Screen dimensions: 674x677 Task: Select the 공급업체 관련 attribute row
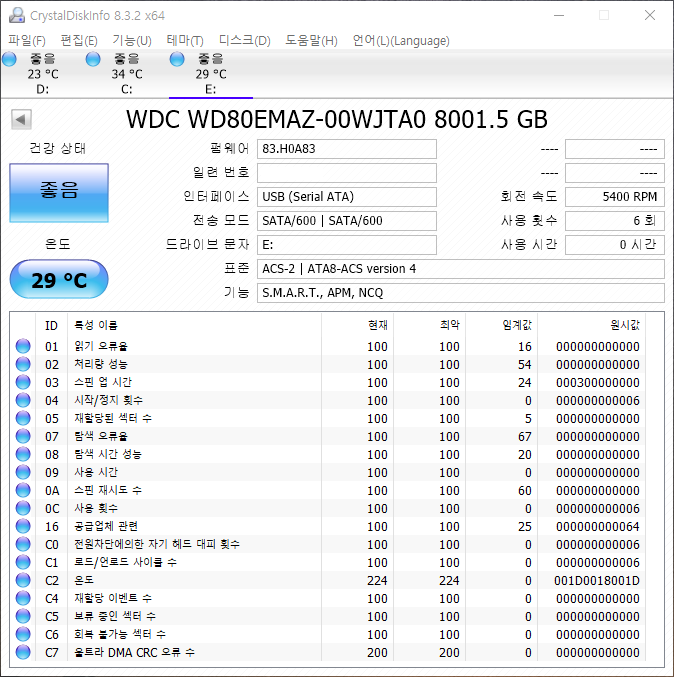(328, 526)
